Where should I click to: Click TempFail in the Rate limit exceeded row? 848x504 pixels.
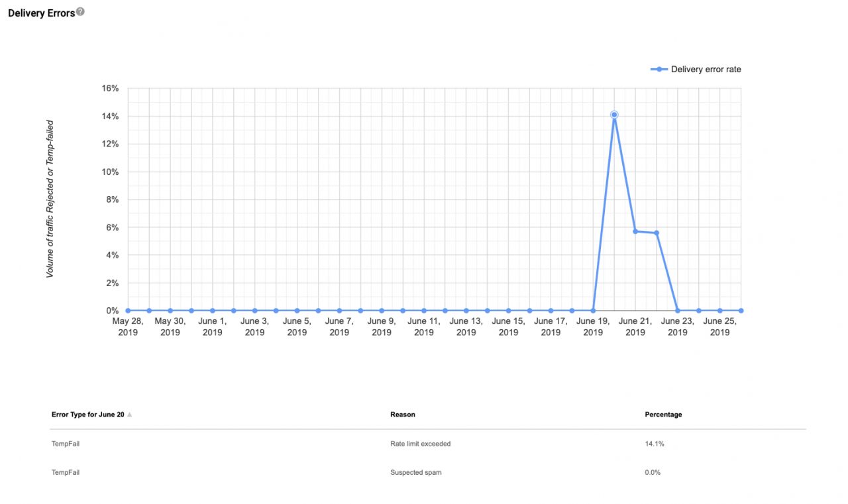coord(66,444)
